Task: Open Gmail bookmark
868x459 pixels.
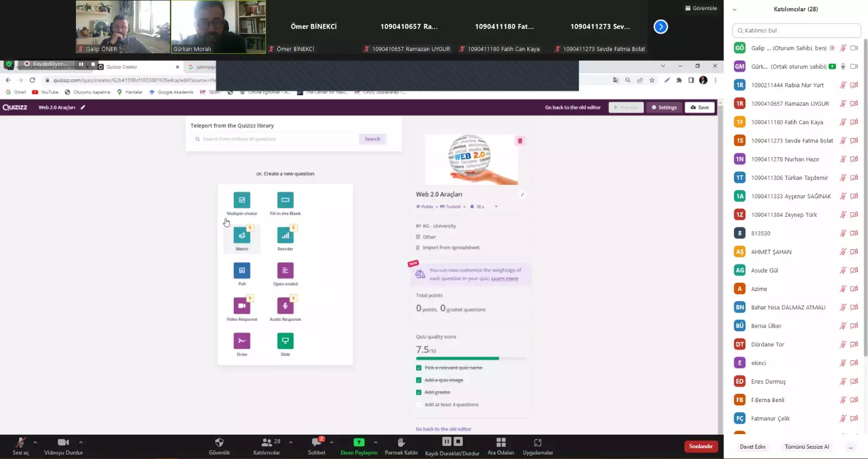Action: [16, 92]
